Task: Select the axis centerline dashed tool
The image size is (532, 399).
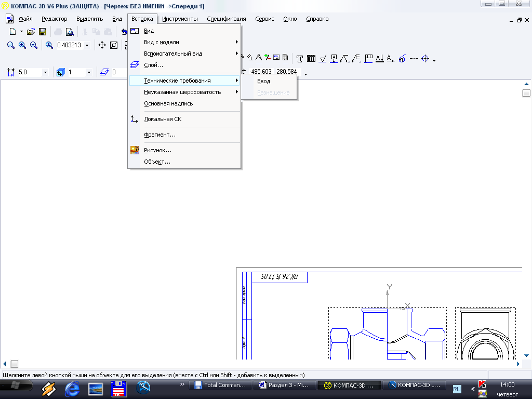Action: [x=414, y=59]
